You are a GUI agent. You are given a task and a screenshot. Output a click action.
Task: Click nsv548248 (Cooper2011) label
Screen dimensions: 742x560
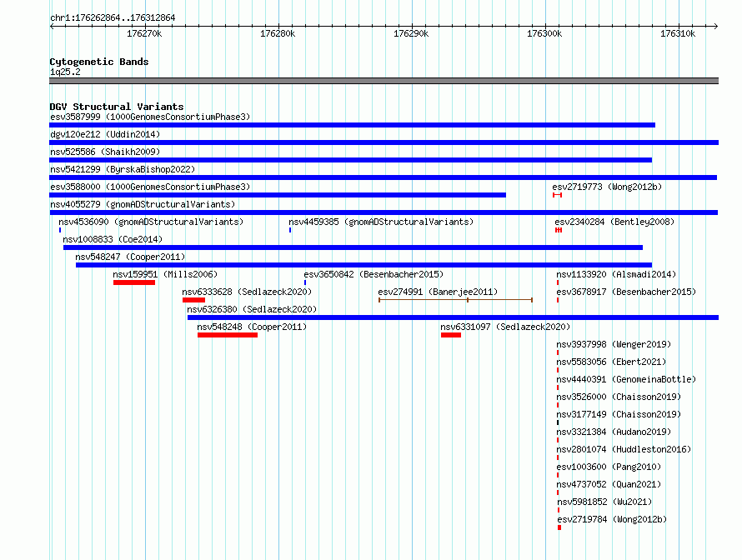tap(252, 327)
